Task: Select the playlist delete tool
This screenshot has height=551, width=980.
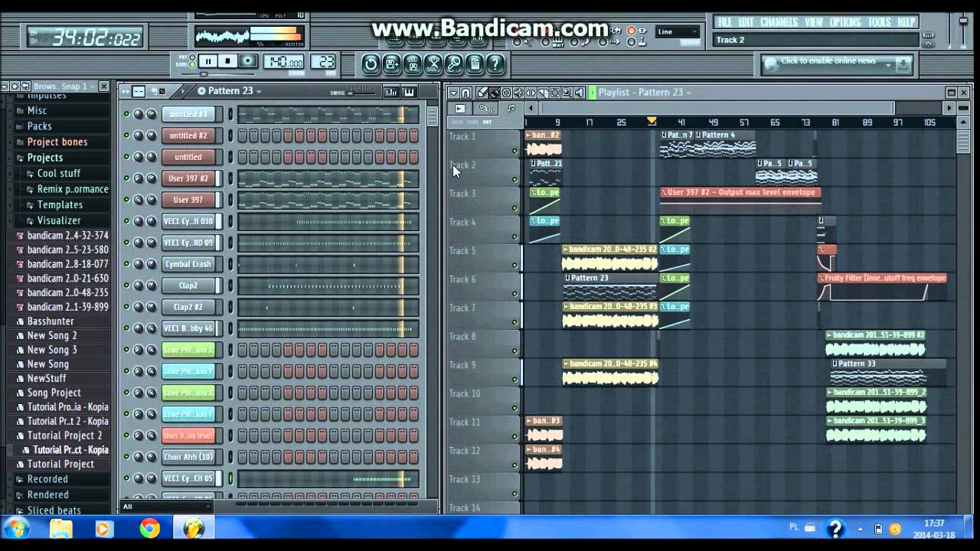Action: click(x=506, y=93)
